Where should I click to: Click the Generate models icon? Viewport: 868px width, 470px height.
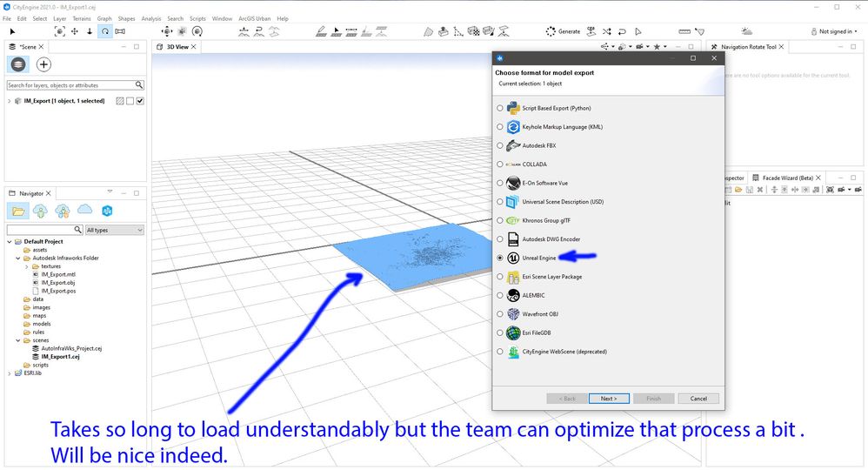click(x=551, y=31)
